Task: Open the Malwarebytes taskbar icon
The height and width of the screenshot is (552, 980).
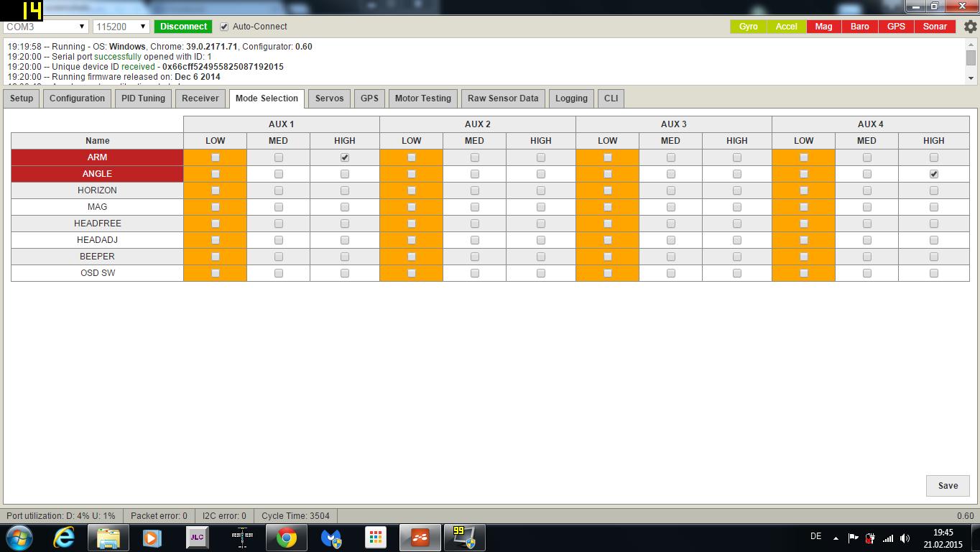Action: [x=331, y=538]
